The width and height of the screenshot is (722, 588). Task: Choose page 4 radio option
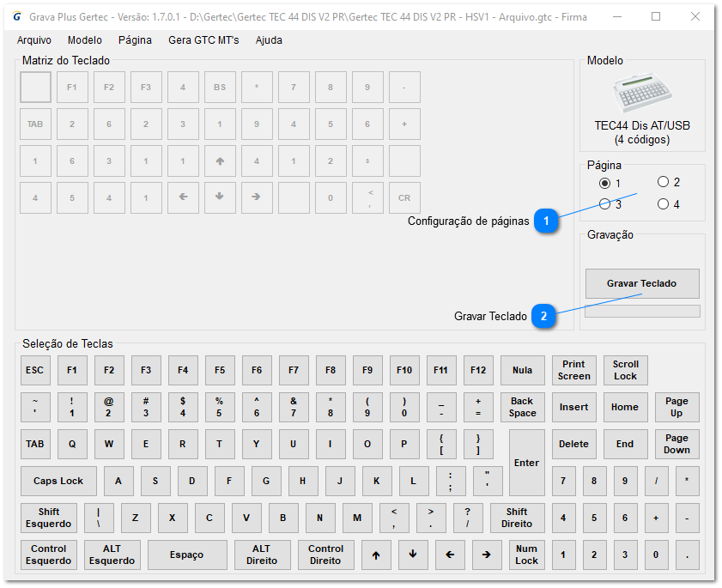click(x=663, y=204)
